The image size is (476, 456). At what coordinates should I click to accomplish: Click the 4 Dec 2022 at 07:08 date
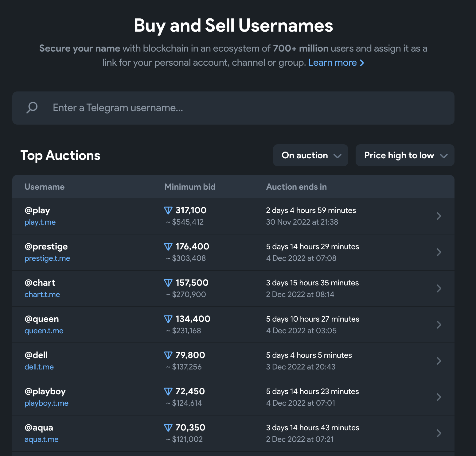pos(301,258)
